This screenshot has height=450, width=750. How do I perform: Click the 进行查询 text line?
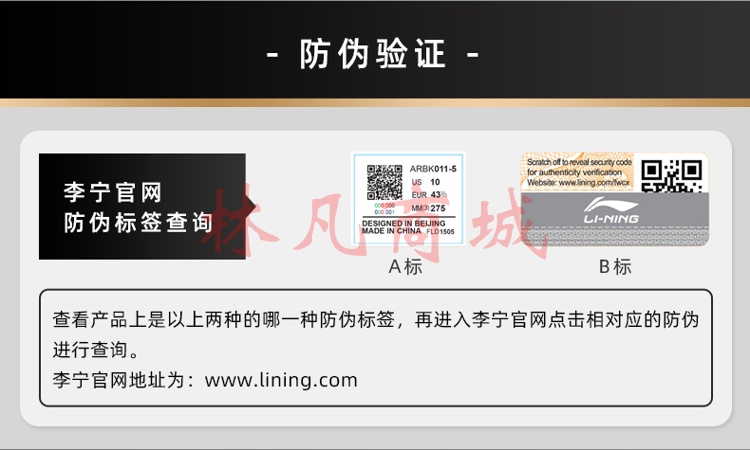(96, 350)
